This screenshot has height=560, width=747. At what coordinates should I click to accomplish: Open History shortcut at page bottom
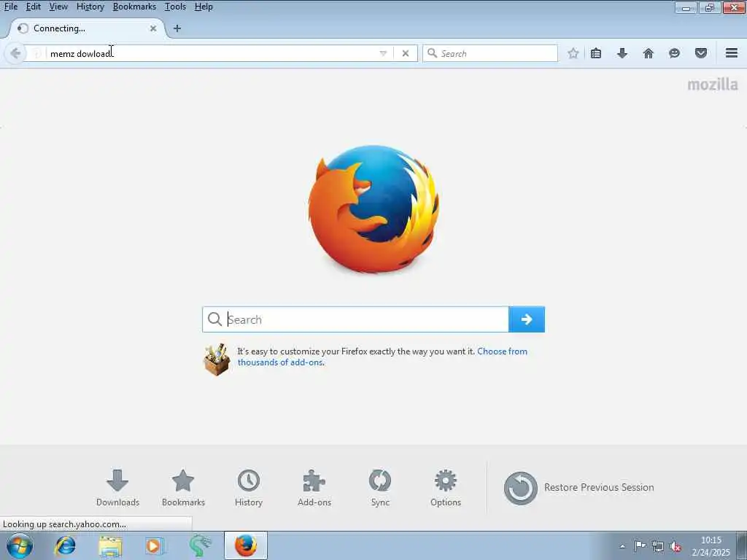tap(249, 488)
